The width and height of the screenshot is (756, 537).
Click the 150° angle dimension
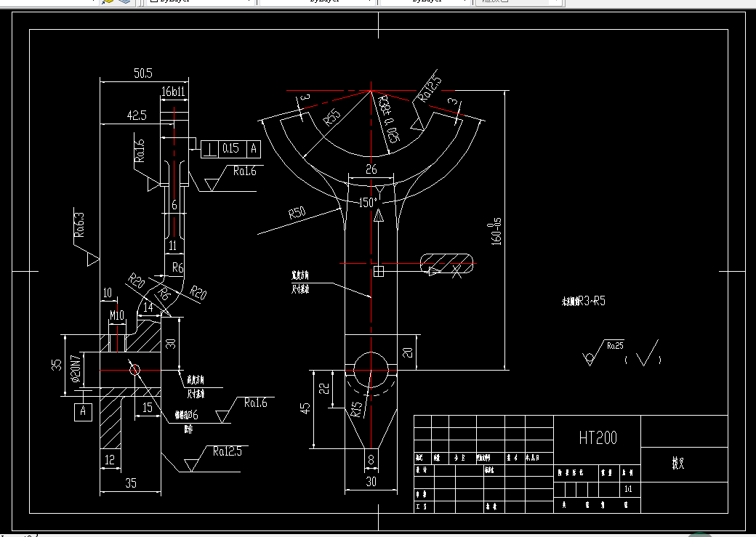click(367, 203)
